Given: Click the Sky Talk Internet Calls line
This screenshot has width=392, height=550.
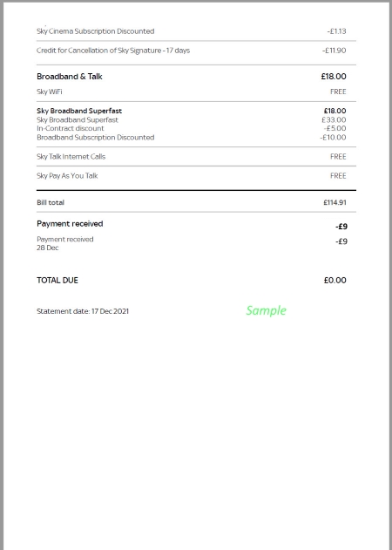Looking at the screenshot, I should pos(71,157).
